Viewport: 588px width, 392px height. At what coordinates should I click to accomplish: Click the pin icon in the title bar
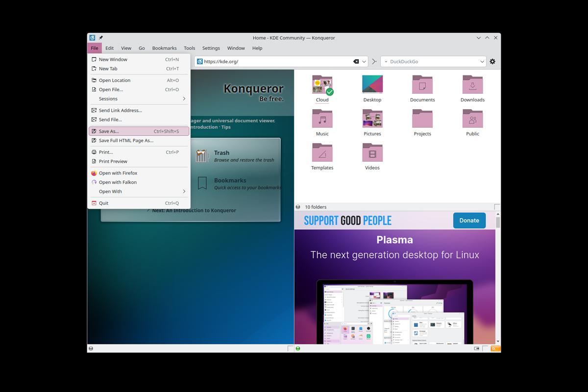click(101, 38)
